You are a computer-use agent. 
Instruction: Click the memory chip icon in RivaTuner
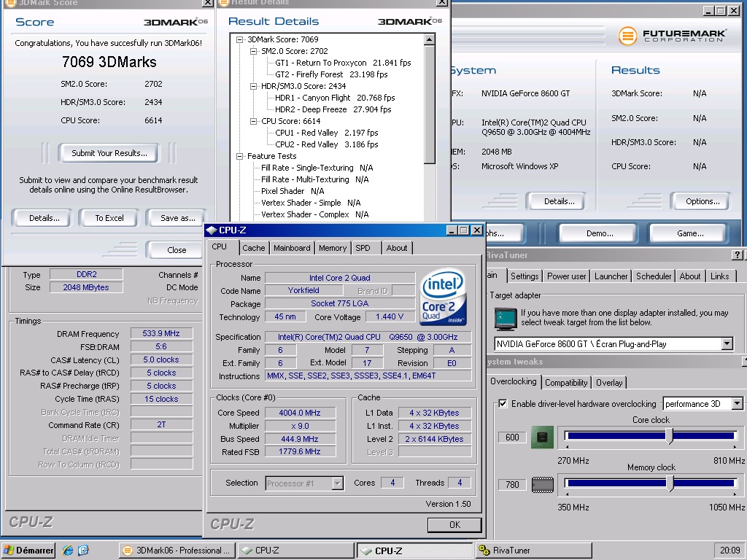pos(542,484)
